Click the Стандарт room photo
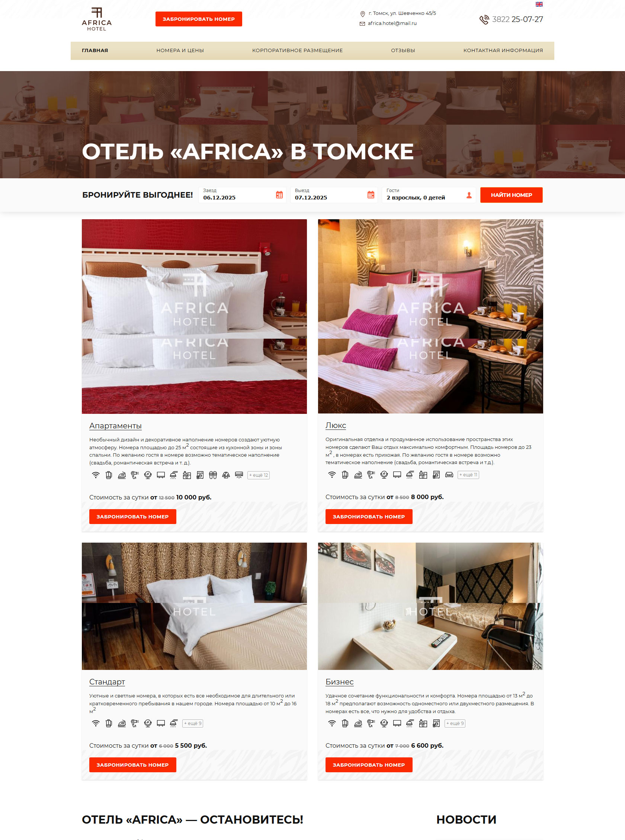Viewport: 625px width, 840px height. (x=194, y=606)
